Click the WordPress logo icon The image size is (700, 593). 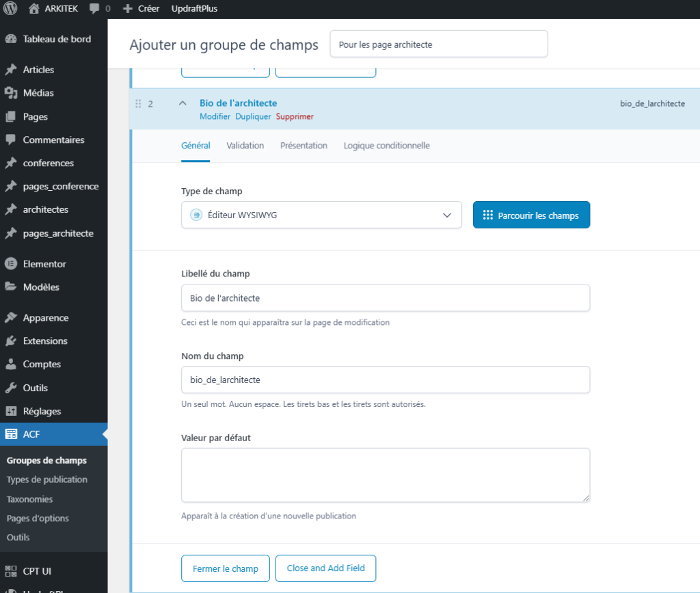pyautogui.click(x=10, y=9)
